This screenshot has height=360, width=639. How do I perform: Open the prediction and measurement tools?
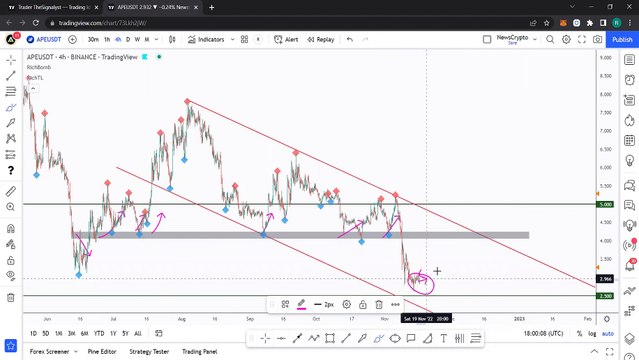(x=11, y=155)
